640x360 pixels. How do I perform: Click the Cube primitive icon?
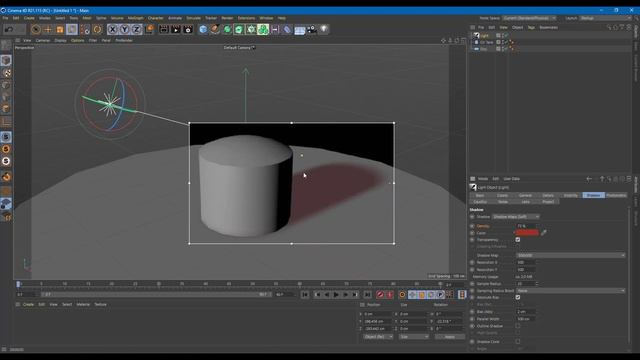click(203, 29)
